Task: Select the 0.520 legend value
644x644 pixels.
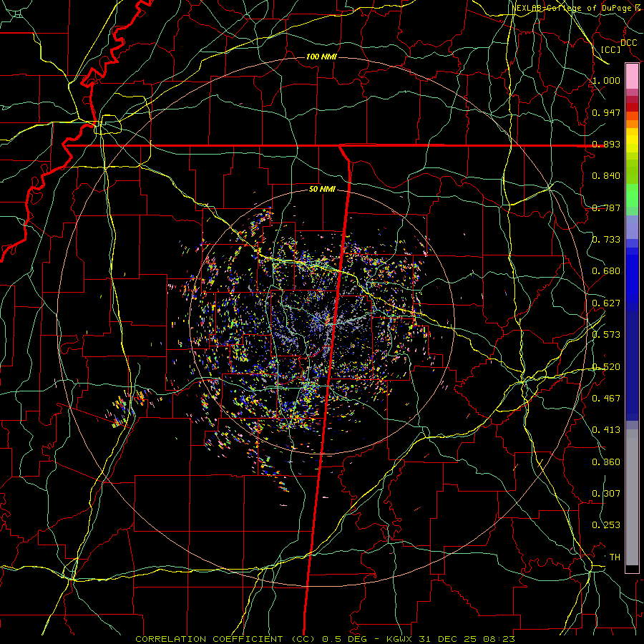Action: (606, 367)
